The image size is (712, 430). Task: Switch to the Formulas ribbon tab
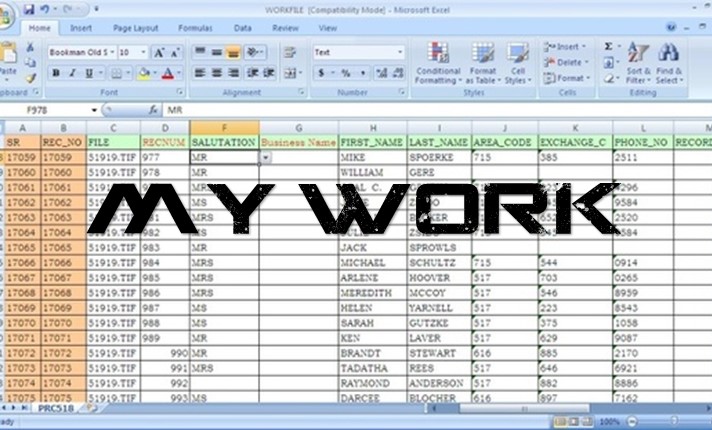(x=195, y=28)
